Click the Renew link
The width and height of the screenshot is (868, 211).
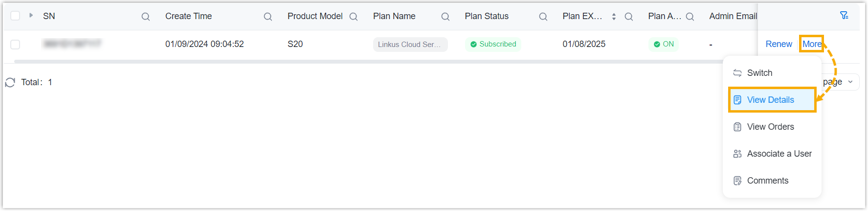779,44
